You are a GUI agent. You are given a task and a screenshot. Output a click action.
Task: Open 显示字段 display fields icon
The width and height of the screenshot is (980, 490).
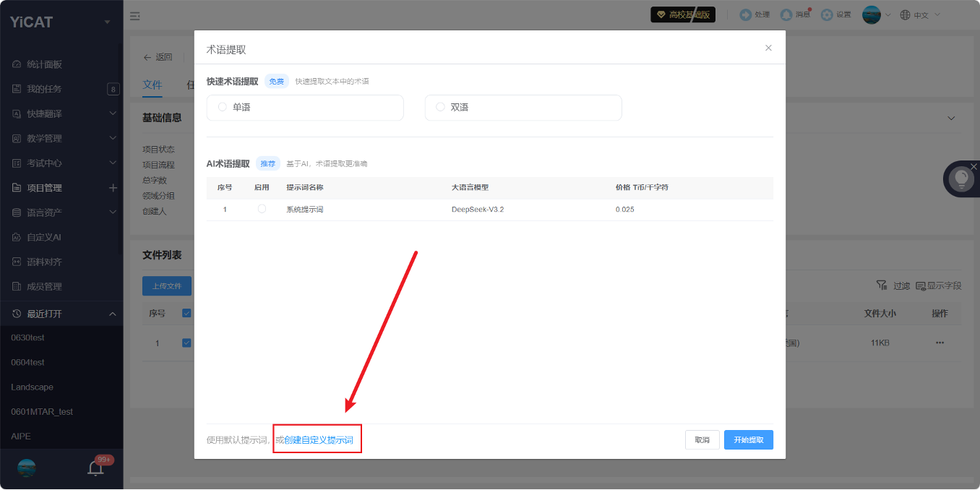(921, 285)
